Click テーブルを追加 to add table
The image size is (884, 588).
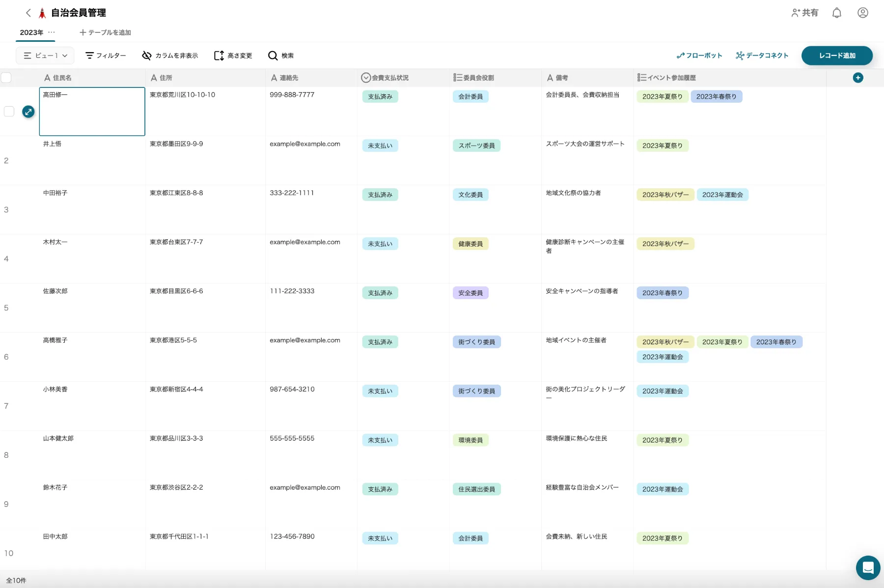tap(105, 32)
